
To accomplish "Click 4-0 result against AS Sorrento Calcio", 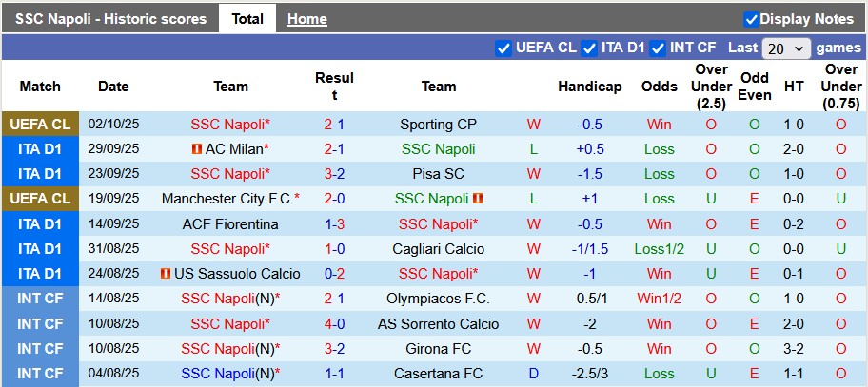I will click(x=334, y=324).
